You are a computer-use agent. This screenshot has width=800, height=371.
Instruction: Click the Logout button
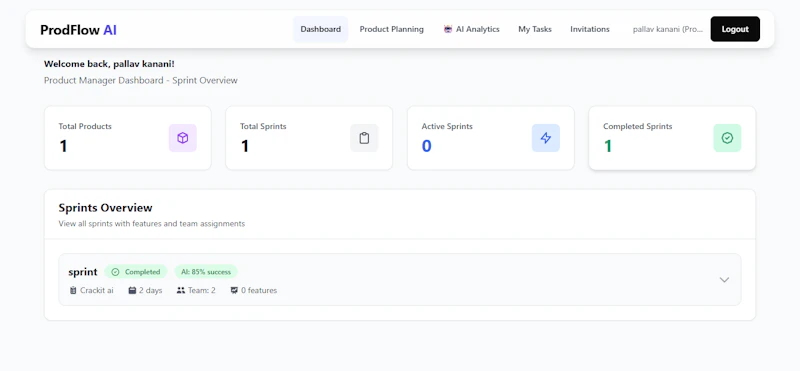coord(735,29)
